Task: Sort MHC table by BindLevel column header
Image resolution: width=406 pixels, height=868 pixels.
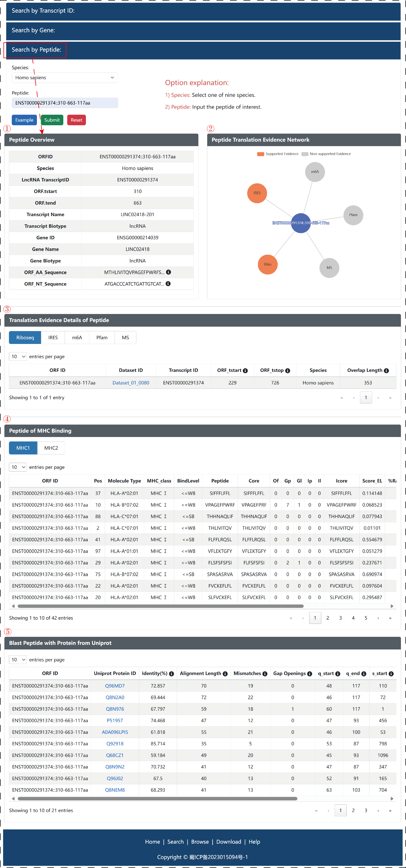Action: pyautogui.click(x=188, y=481)
